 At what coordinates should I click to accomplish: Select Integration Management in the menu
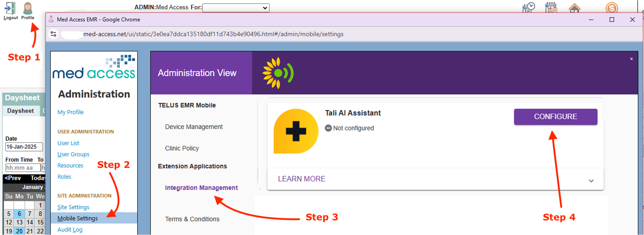point(201,188)
